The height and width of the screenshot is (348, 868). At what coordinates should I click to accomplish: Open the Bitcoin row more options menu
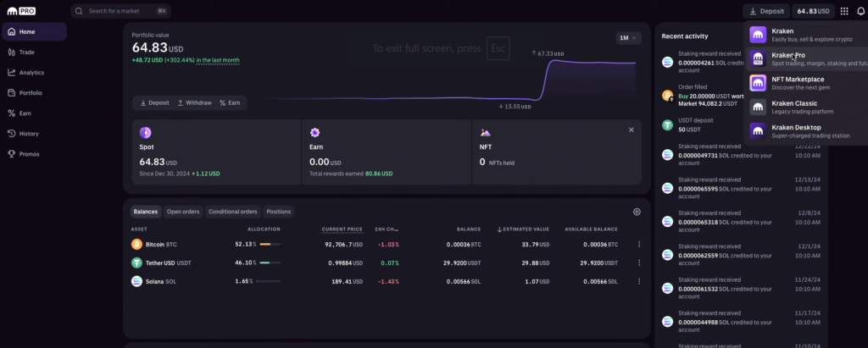click(x=639, y=244)
